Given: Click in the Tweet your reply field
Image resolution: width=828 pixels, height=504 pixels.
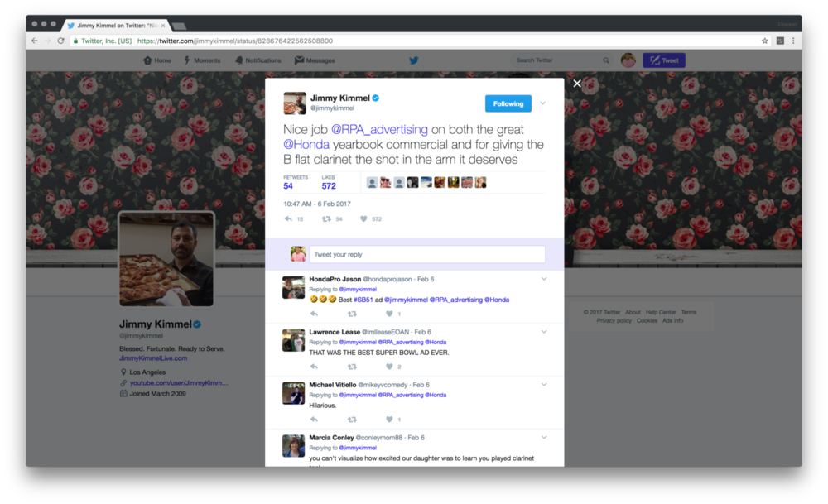Looking at the screenshot, I should 427,254.
